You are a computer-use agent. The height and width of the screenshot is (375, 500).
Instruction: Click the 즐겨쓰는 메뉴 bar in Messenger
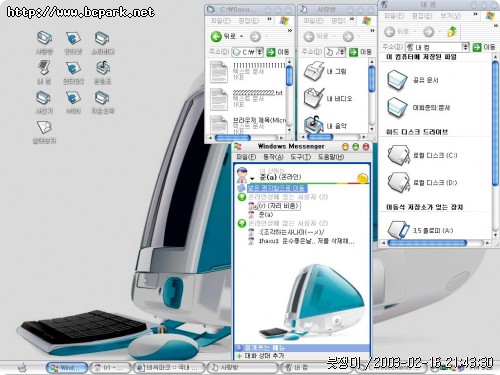pos(302,348)
